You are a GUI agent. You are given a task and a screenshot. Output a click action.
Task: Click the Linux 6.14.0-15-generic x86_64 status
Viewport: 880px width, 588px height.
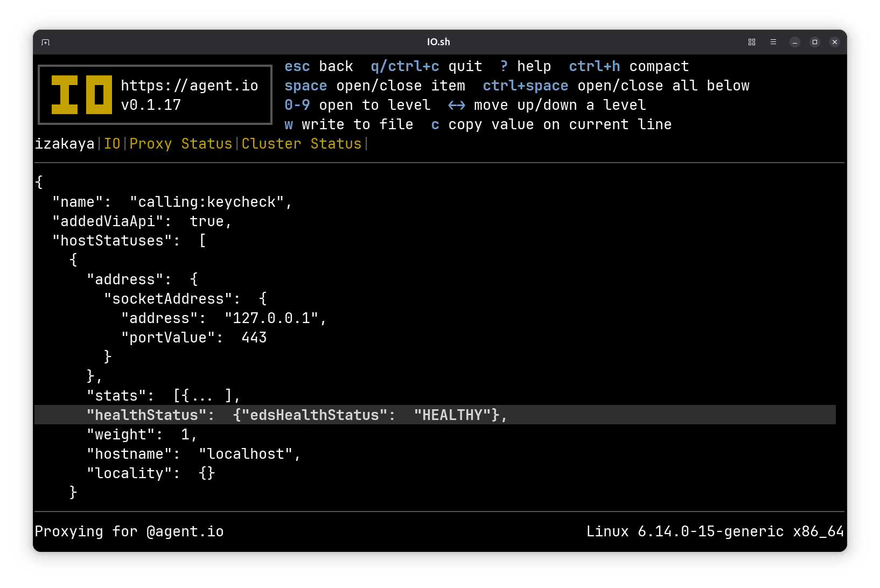(x=715, y=531)
